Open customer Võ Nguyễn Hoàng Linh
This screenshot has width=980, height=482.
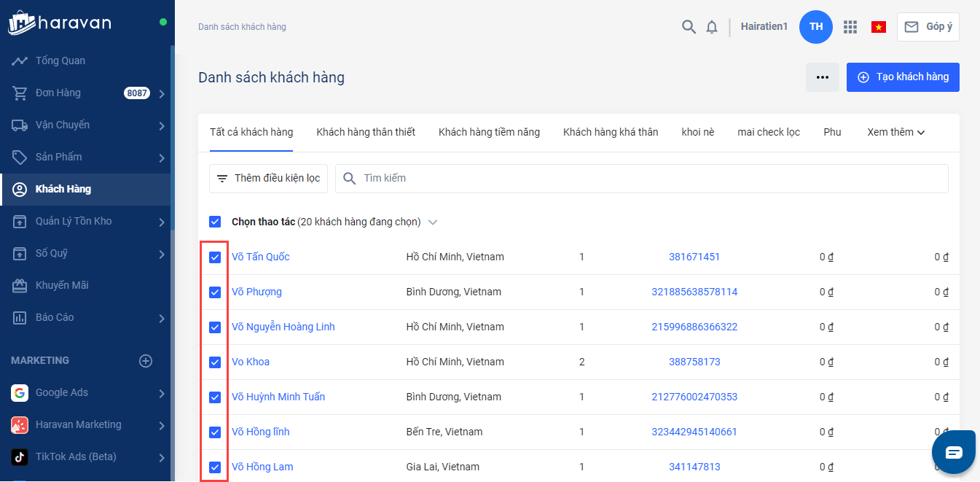pyautogui.click(x=283, y=327)
